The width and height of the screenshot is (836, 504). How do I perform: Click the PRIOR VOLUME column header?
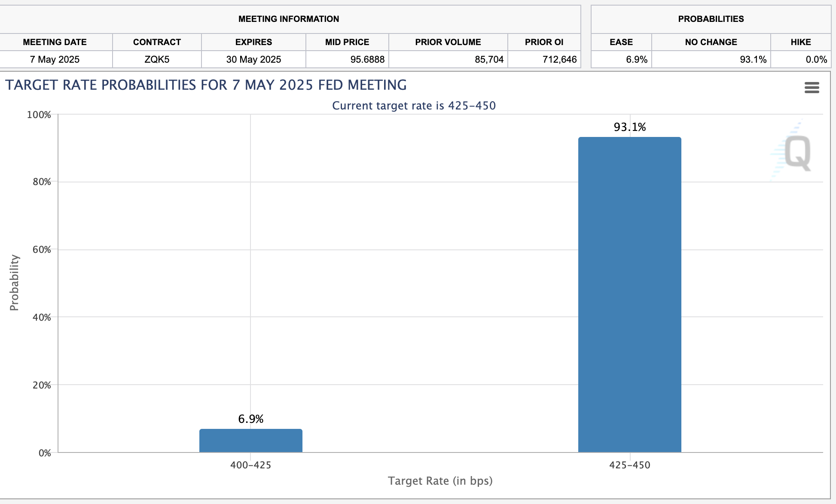448,42
